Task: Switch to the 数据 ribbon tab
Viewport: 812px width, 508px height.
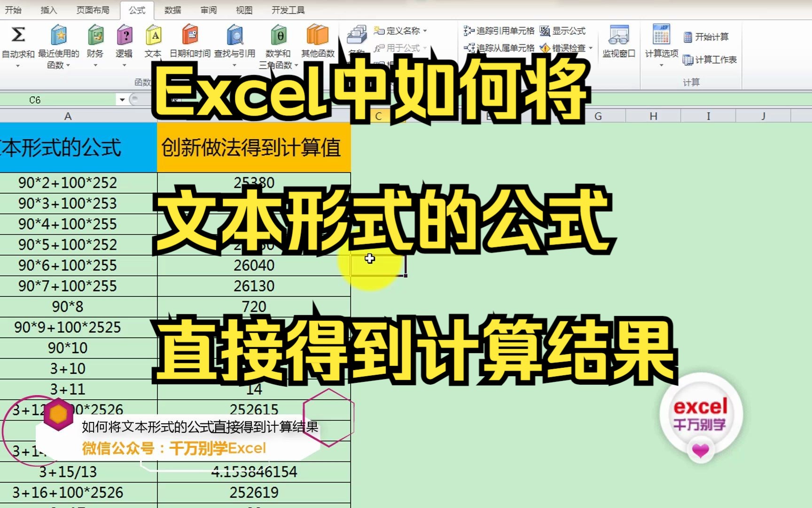Action: (x=173, y=10)
